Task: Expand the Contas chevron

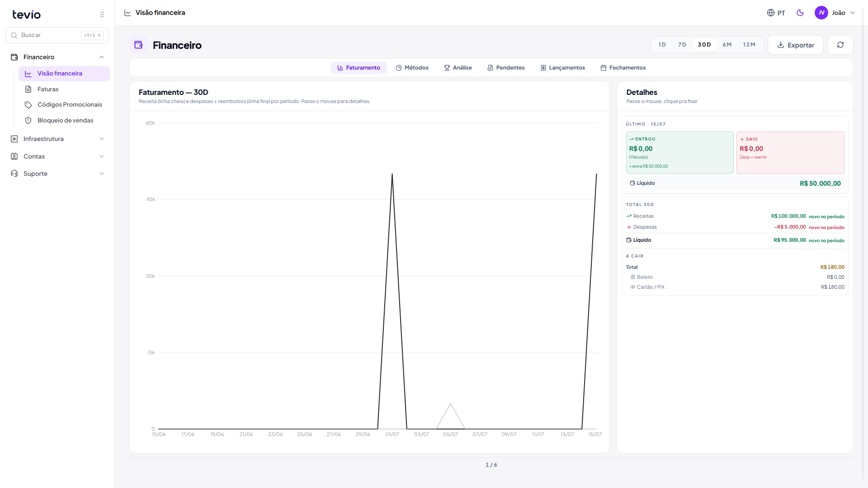Action: [x=102, y=156]
